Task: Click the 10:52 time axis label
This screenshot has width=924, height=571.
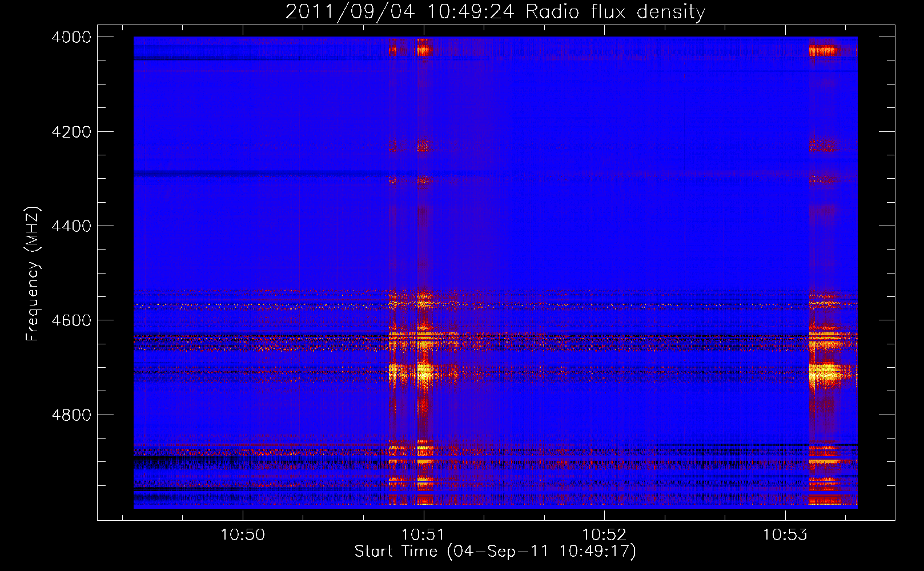Action: click(x=604, y=535)
